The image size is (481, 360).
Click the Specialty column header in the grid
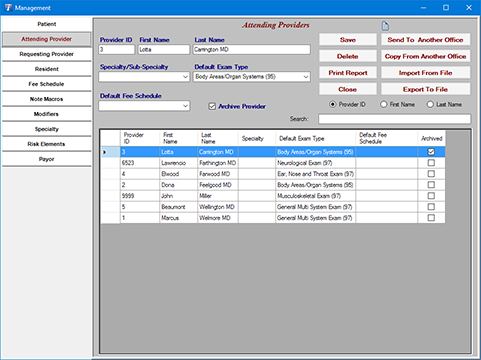257,138
